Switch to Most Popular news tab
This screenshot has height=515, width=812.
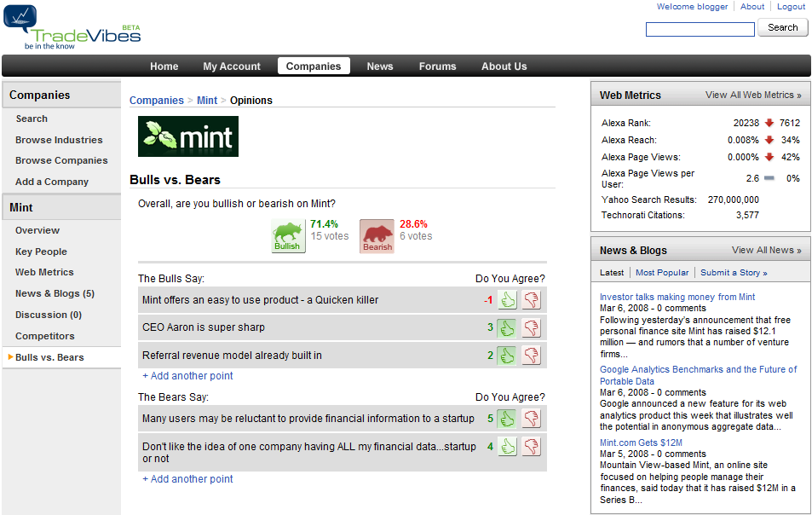tap(662, 273)
